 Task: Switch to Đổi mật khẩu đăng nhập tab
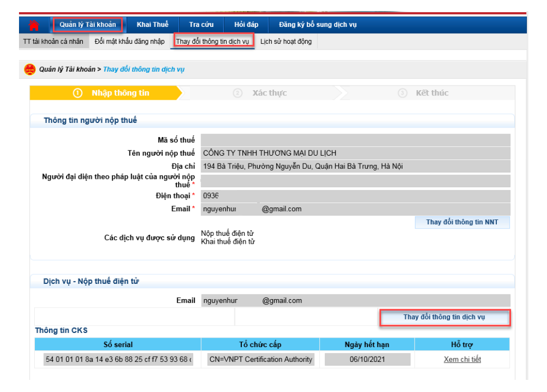(129, 42)
